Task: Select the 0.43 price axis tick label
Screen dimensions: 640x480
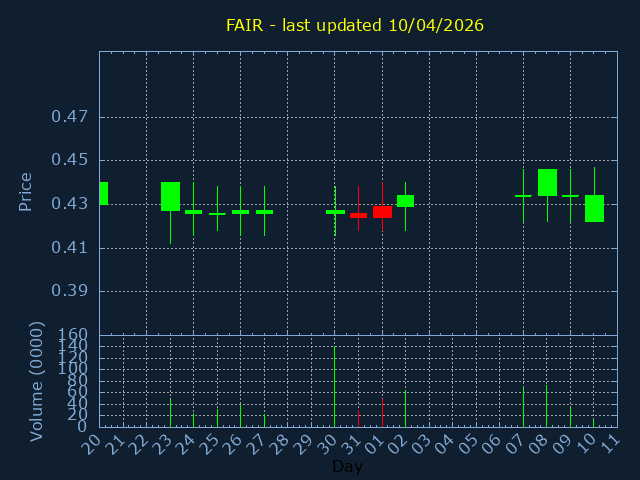Action: click(69, 204)
